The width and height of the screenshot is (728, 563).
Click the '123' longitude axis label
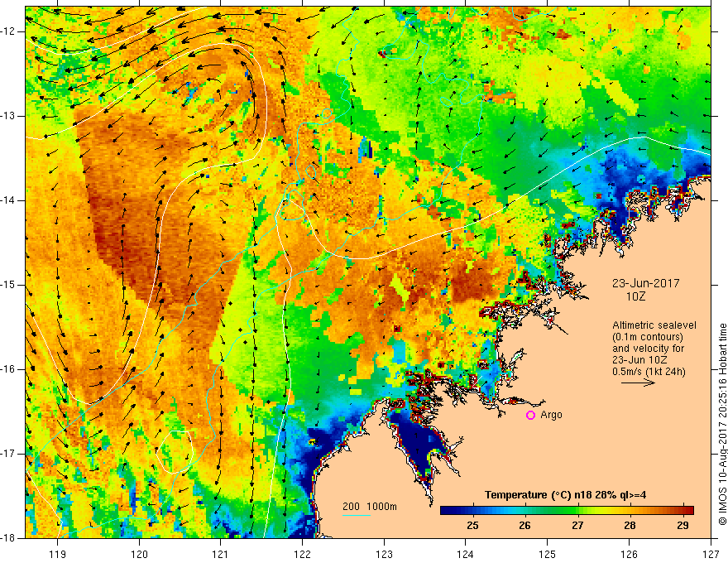click(x=384, y=554)
